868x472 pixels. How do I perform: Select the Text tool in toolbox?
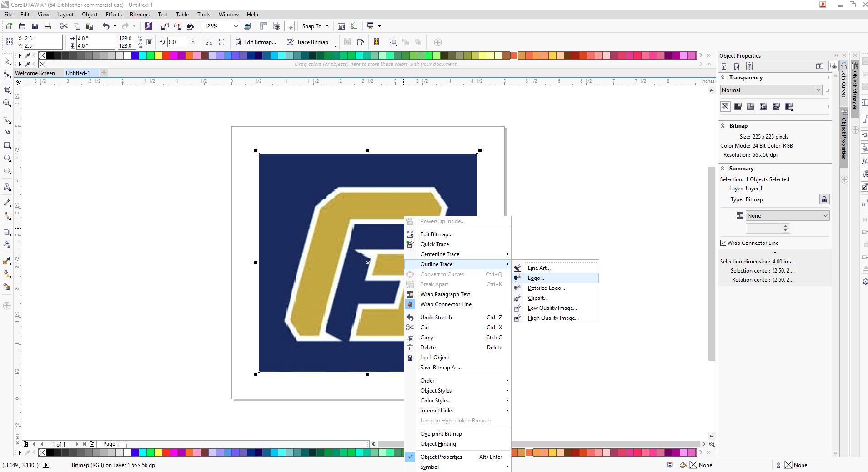(x=7, y=187)
